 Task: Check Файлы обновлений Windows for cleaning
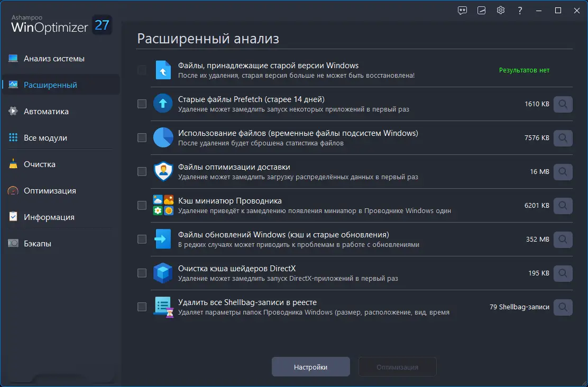coord(142,239)
